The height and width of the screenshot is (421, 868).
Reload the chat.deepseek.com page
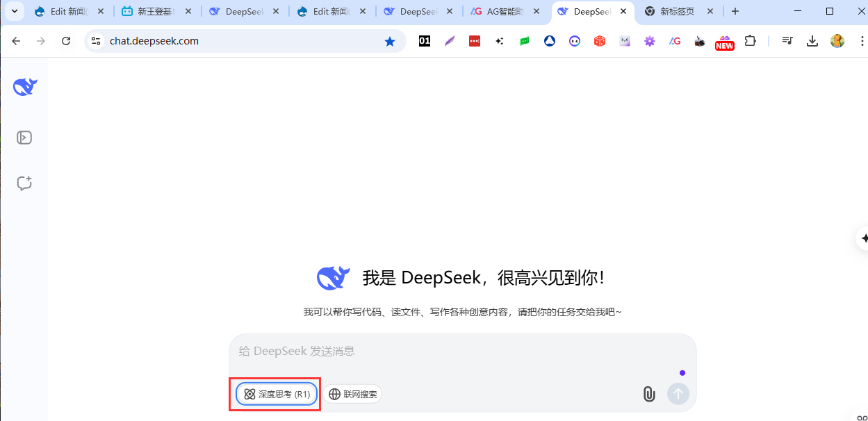point(66,41)
